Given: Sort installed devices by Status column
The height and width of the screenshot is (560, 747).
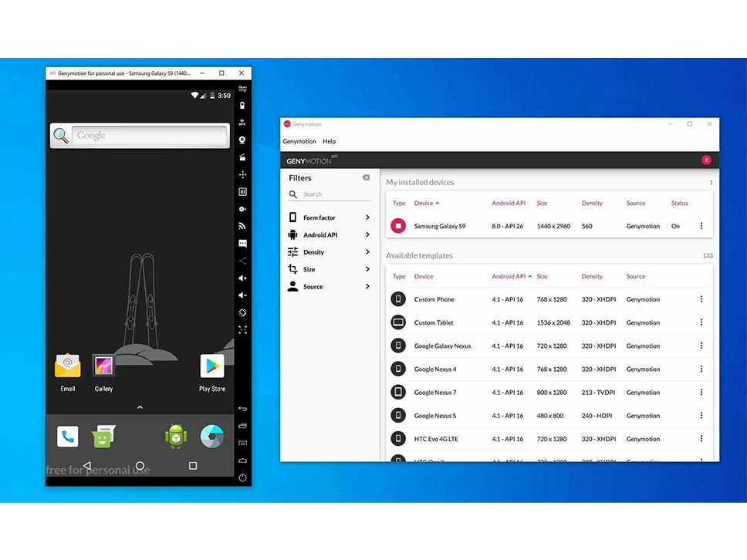Looking at the screenshot, I should coord(679,203).
